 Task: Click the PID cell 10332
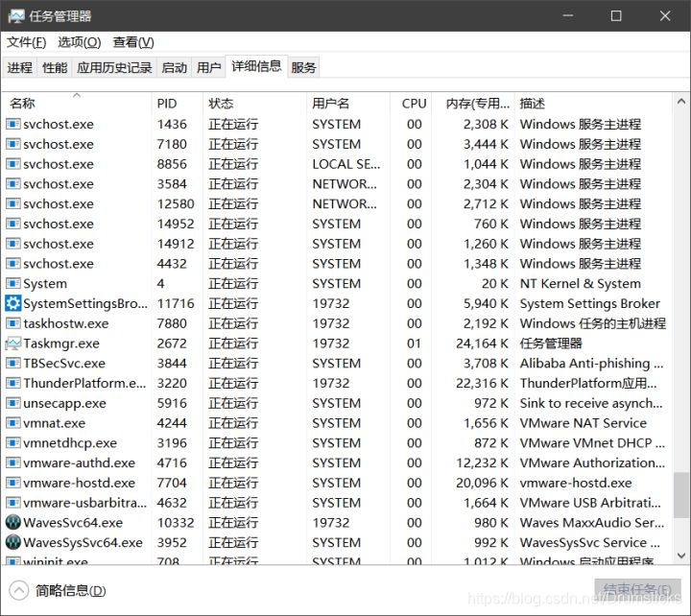[176, 523]
